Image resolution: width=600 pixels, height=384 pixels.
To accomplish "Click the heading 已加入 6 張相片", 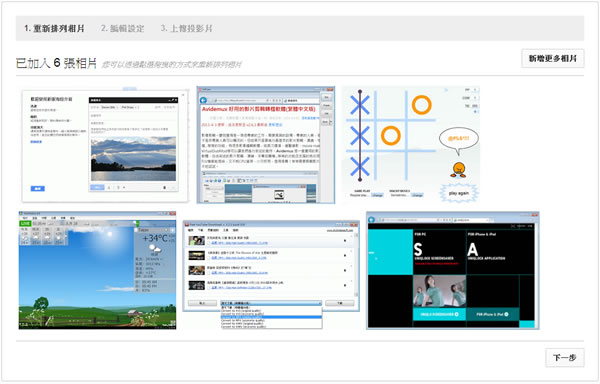I will pyautogui.click(x=56, y=63).
